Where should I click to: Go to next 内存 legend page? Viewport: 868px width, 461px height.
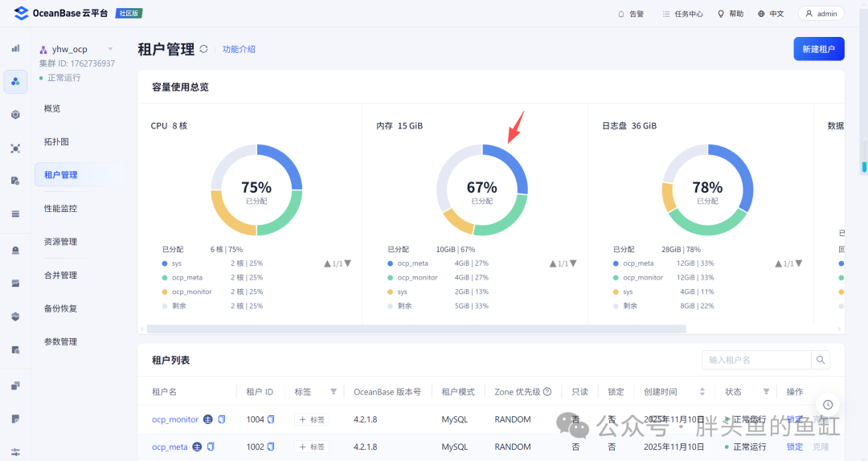tap(573, 264)
